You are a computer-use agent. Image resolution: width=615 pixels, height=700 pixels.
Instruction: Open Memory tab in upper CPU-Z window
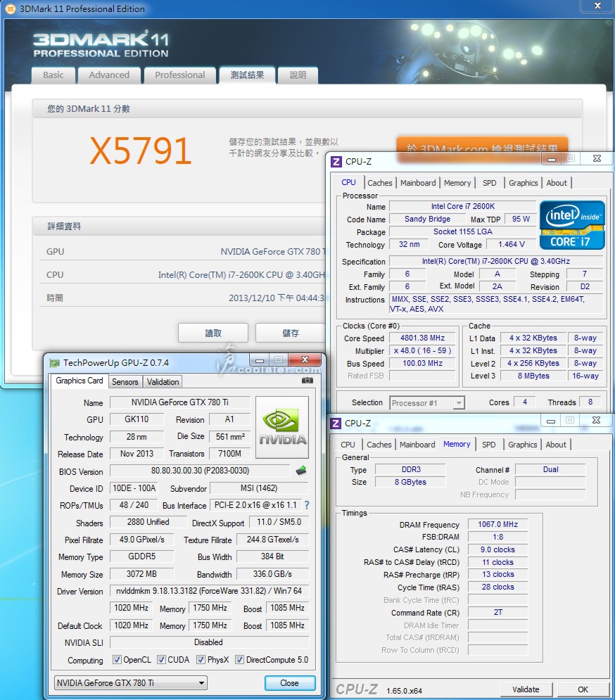pyautogui.click(x=457, y=183)
